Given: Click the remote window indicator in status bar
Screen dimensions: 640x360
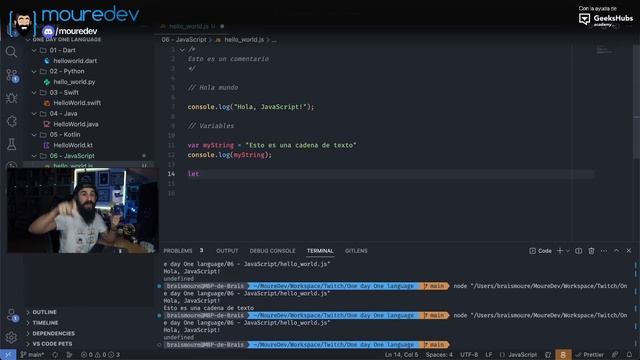Looking at the screenshot, I should pyautogui.click(x=8, y=355).
